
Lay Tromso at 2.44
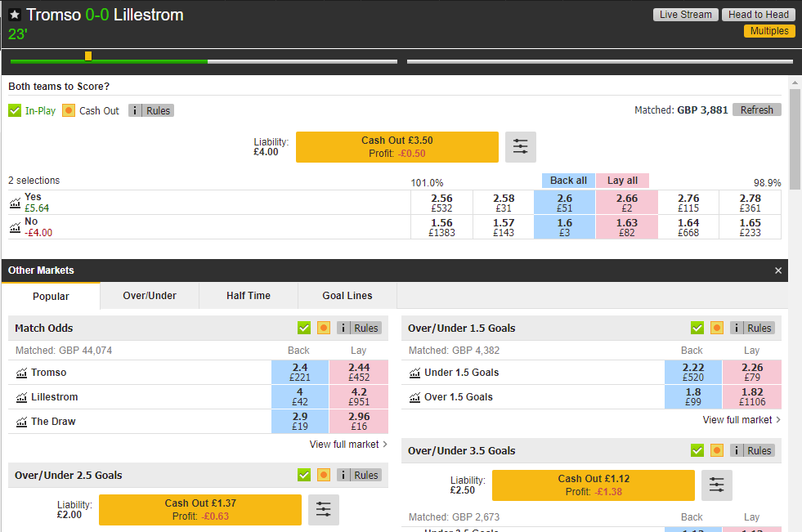(359, 372)
